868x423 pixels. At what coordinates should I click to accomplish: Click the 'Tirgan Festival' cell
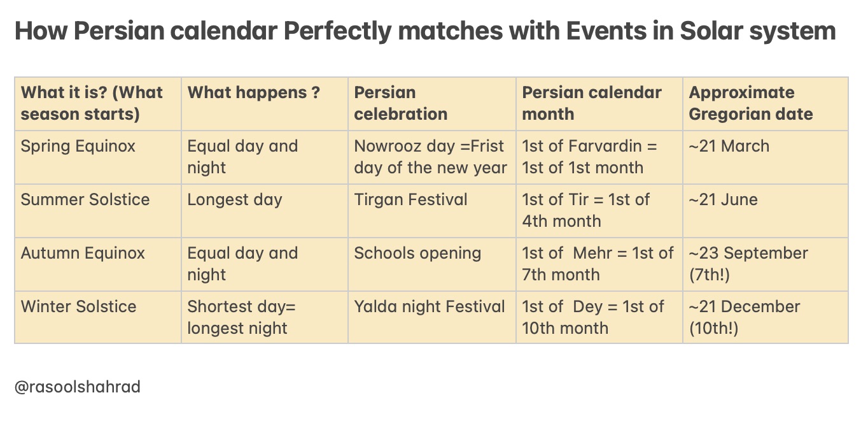click(x=432, y=211)
